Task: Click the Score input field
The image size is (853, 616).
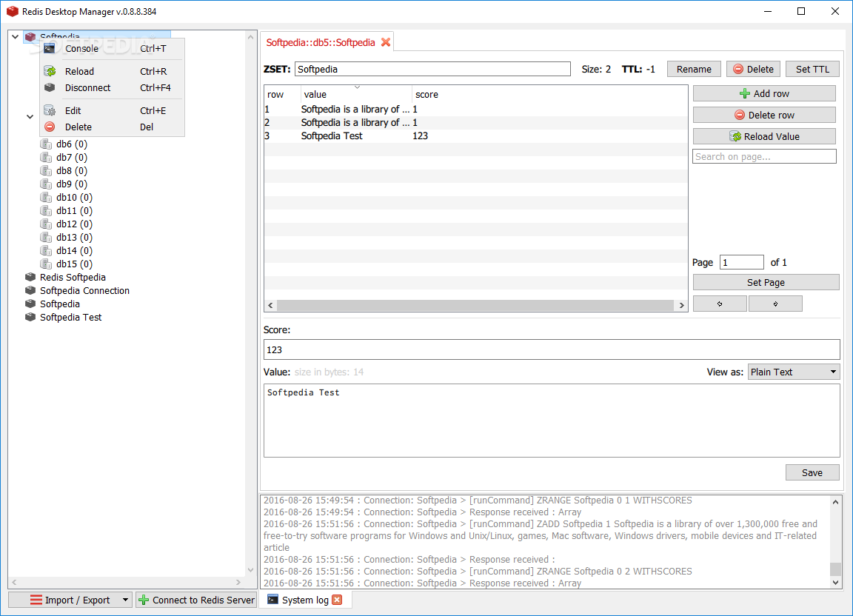Action: click(552, 350)
